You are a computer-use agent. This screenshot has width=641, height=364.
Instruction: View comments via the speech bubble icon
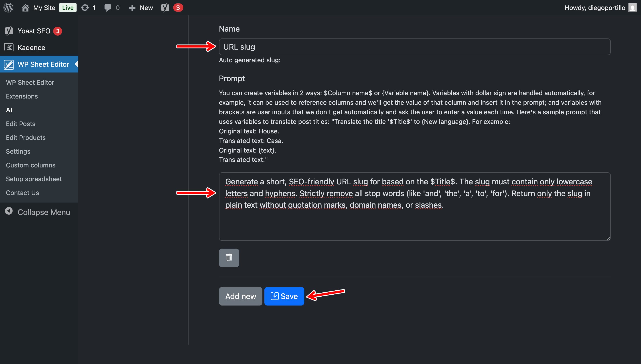108,8
